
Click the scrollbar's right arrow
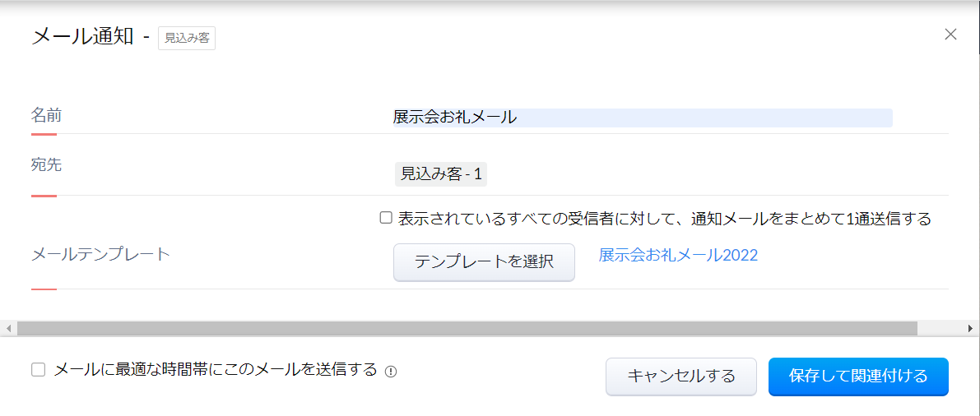(971, 328)
